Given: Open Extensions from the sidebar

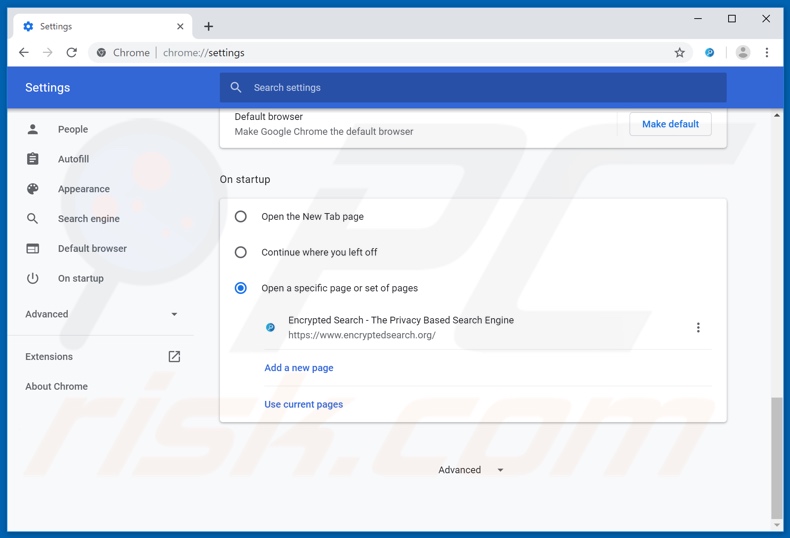Looking at the screenshot, I should pyautogui.click(x=49, y=357).
